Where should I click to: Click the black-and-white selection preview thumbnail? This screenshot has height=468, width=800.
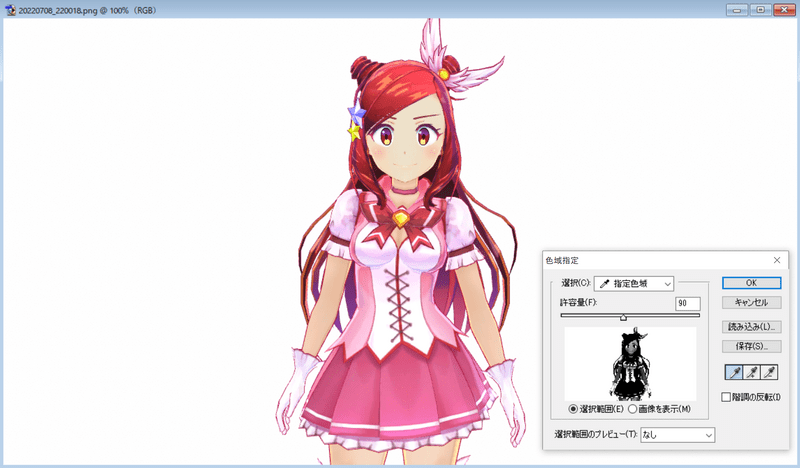point(630,364)
